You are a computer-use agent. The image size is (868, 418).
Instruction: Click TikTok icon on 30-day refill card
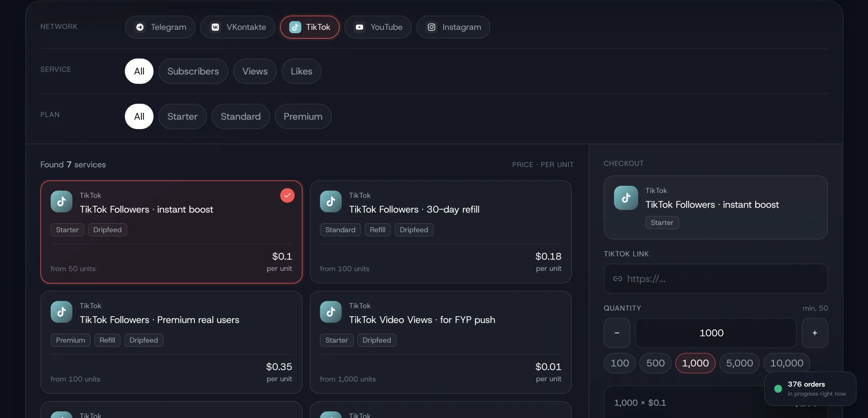click(331, 201)
